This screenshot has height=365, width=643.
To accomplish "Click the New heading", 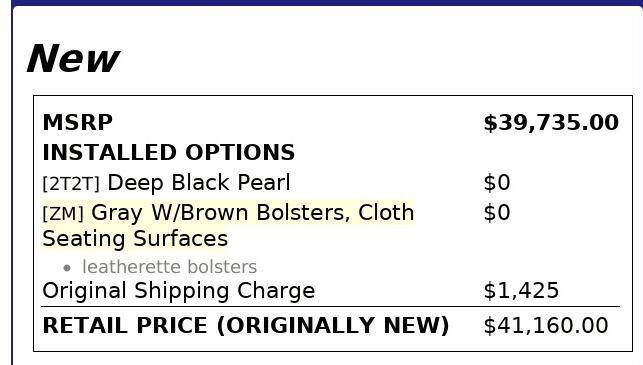I will pyautogui.click(x=73, y=59).
